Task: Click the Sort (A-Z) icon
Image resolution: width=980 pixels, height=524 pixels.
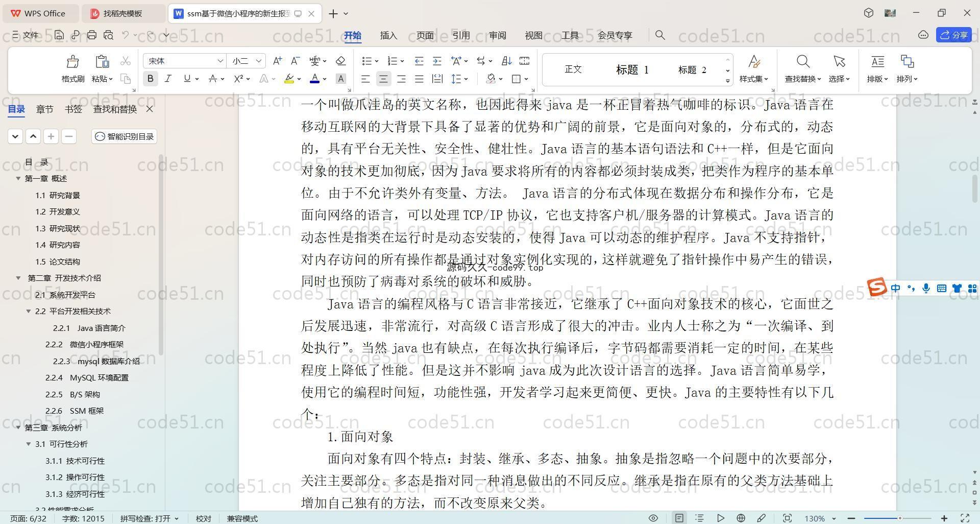Action: click(x=506, y=61)
